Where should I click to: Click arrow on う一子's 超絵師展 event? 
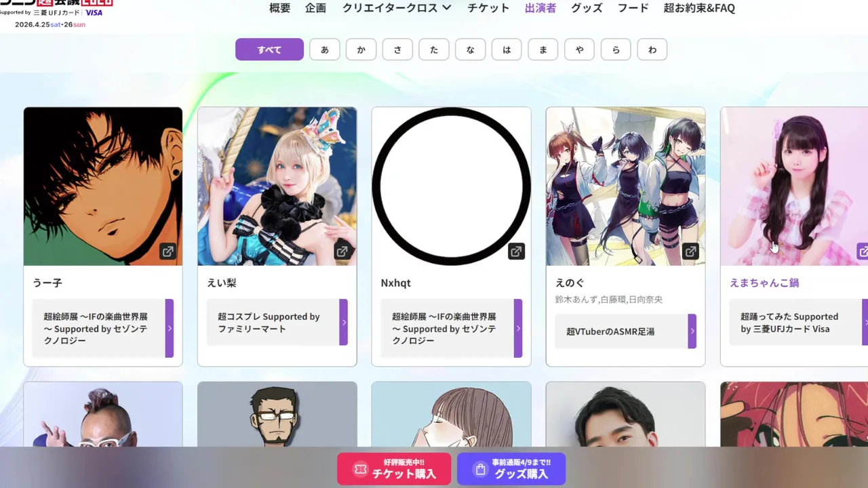click(x=170, y=328)
